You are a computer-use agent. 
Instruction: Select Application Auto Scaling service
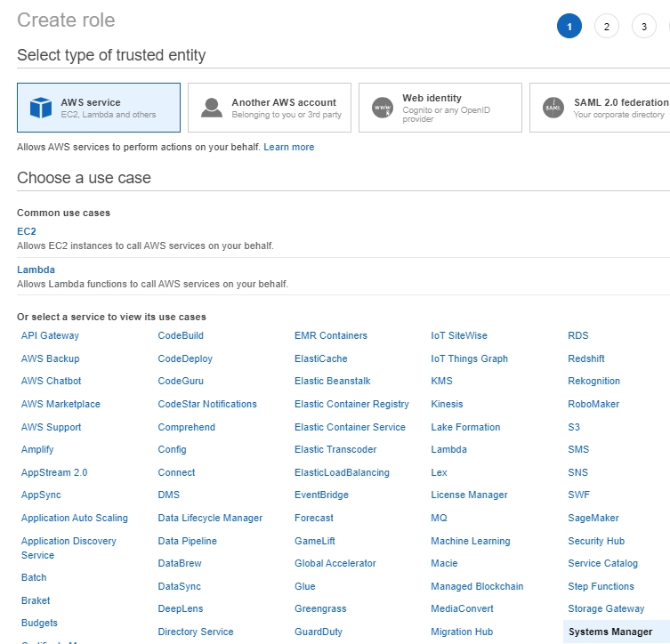75,518
